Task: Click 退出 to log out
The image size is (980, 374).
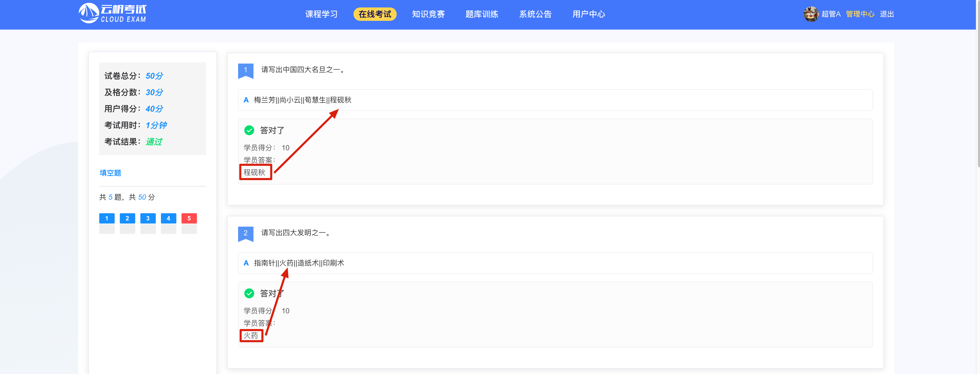Action: [x=887, y=14]
